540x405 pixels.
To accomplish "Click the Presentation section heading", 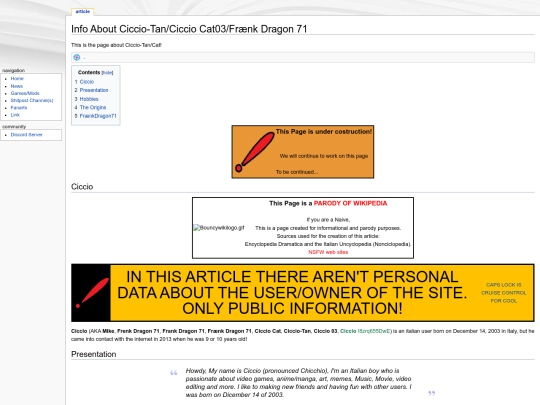I will [94, 354].
